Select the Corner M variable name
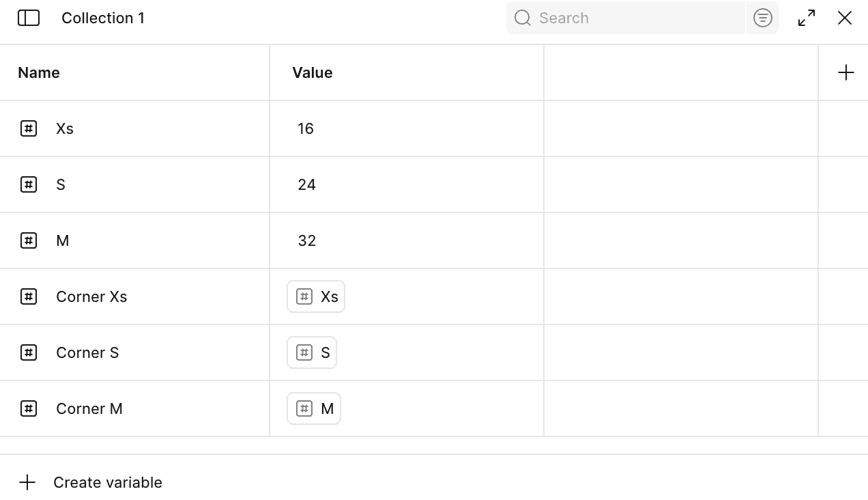This screenshot has width=868, height=500. tap(89, 408)
